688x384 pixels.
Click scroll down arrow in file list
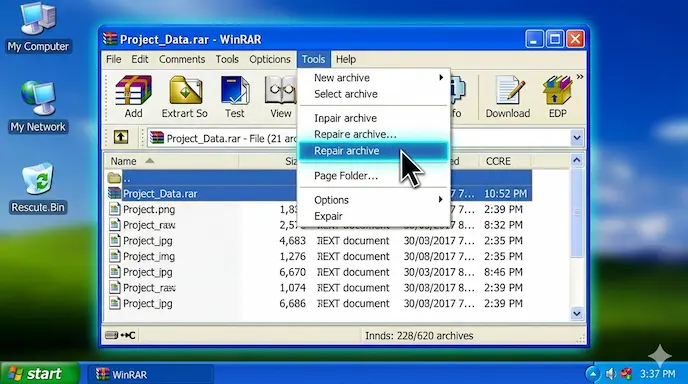[577, 313]
